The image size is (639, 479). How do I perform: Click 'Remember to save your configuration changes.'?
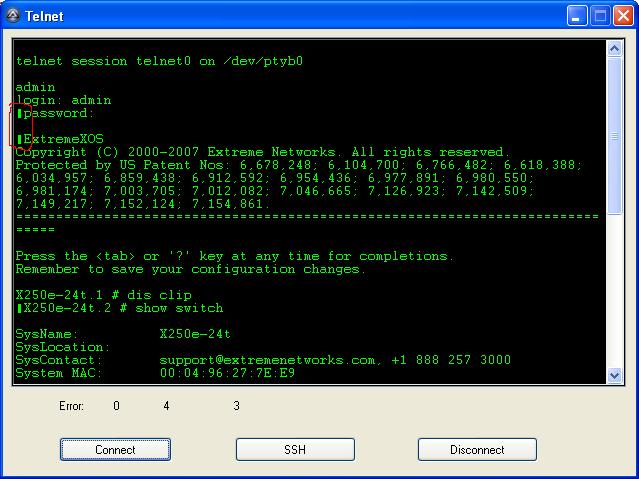tap(191, 269)
